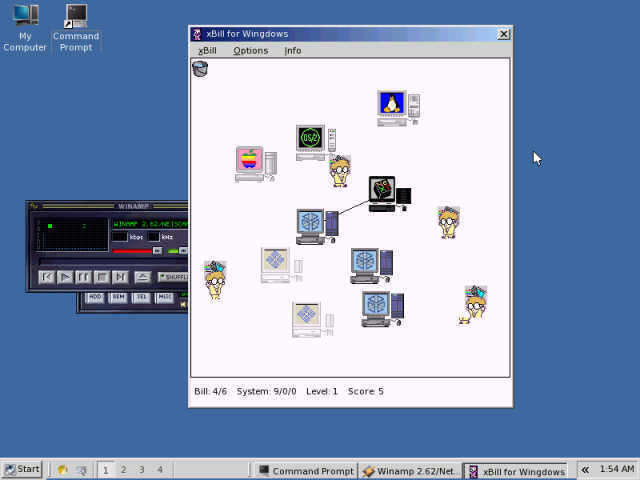Viewport: 640px width, 480px height.
Task: Click the water bucket icon in xBill
Action: (200, 69)
